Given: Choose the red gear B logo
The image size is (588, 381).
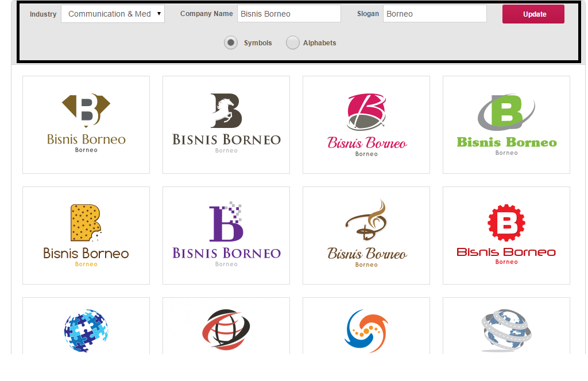Looking at the screenshot, I should [506, 236].
